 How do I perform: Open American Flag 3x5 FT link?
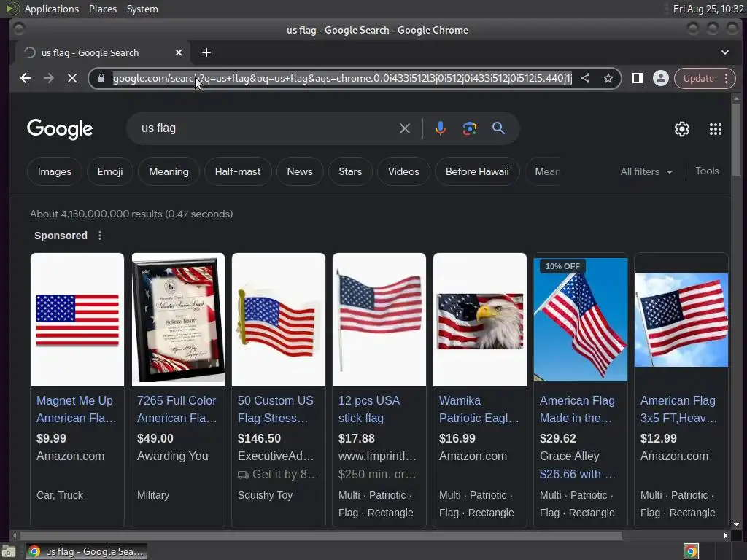678,409
